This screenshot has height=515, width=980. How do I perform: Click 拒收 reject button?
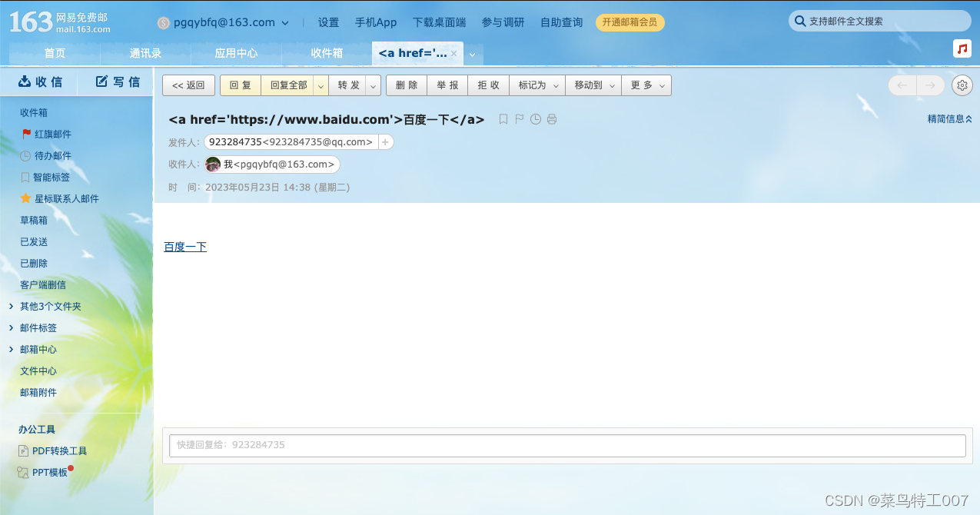(488, 85)
